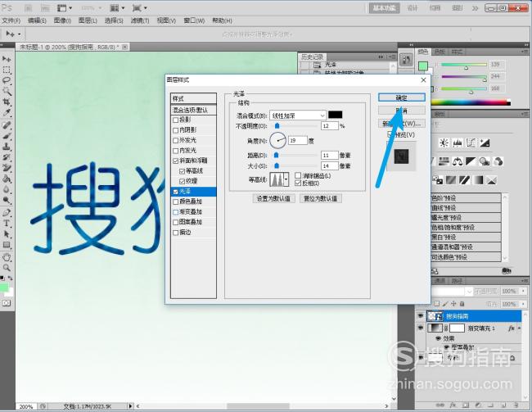Open the layer fill 100% arrow
This screenshot has width=532, height=412.
pos(524,304)
